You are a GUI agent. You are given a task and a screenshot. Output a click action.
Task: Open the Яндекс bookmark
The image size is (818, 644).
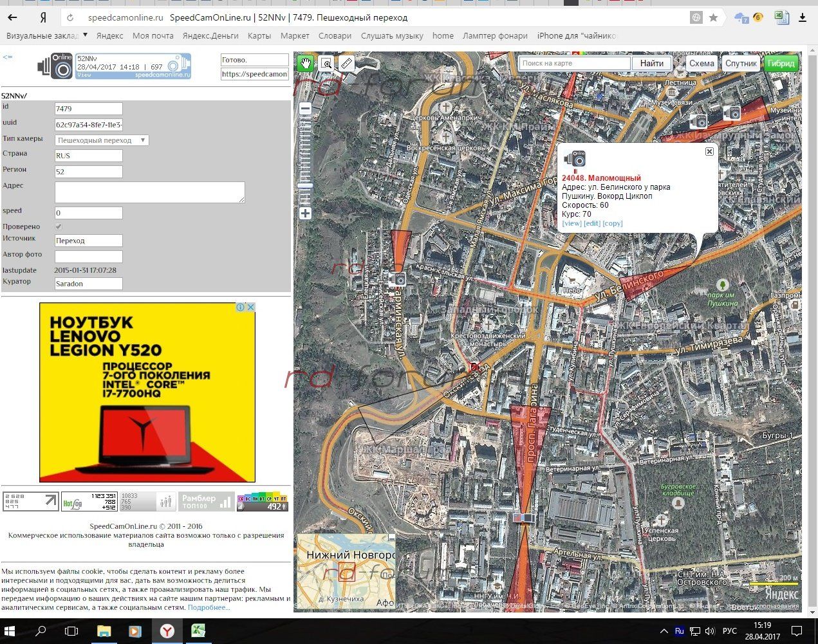click(109, 35)
